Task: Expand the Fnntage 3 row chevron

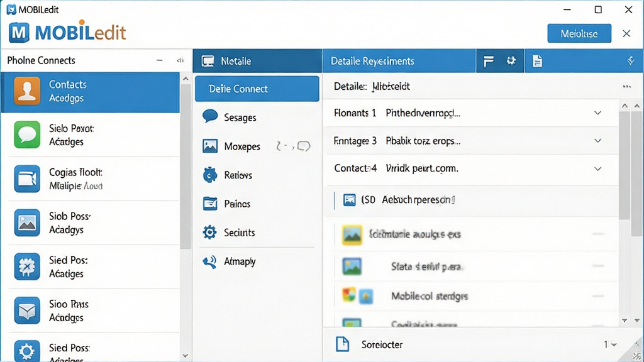Action: click(597, 141)
